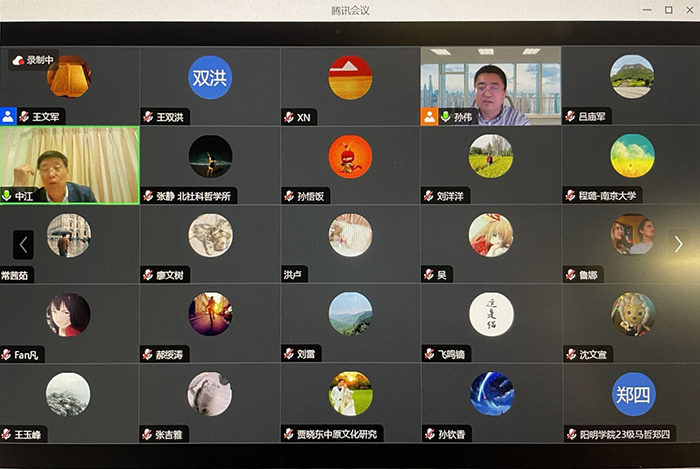This screenshot has width=700, height=469.
Task: Click name label 程璐-南京大学
Action: click(x=607, y=196)
